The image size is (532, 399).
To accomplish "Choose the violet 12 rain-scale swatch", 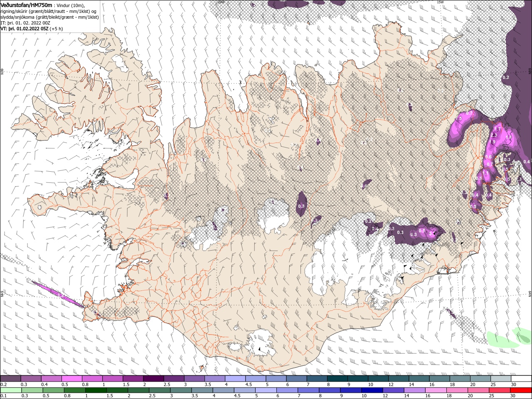I will point(393,390).
